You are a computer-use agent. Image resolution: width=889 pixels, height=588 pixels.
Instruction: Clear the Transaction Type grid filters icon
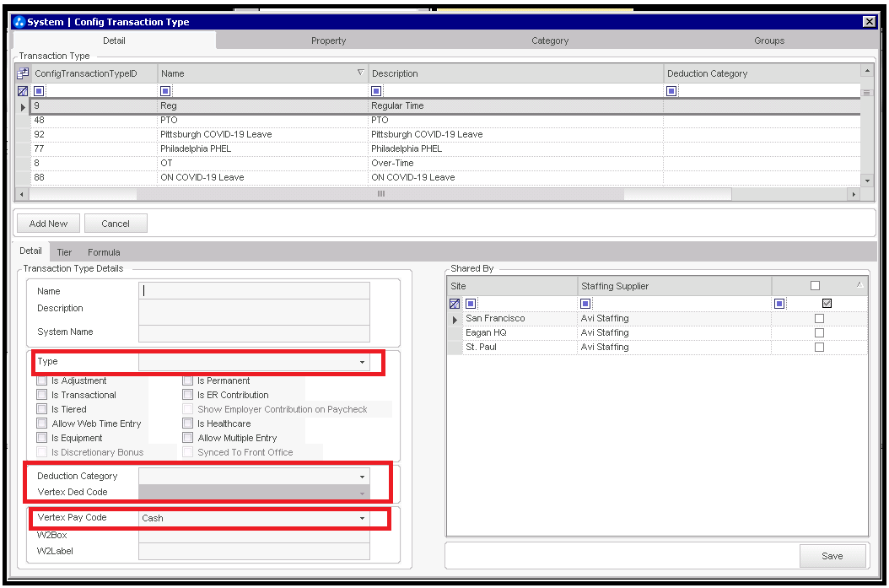pos(23,91)
